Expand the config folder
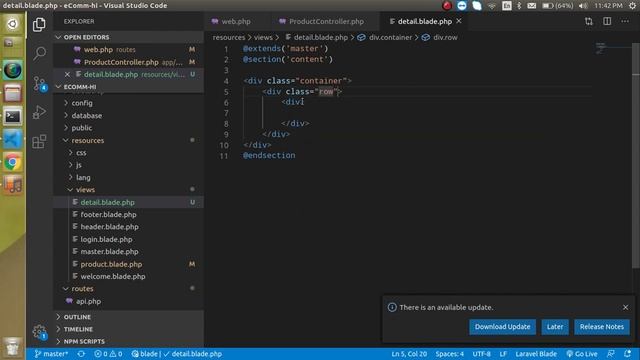This screenshot has height=360, width=640. pyautogui.click(x=129, y=103)
